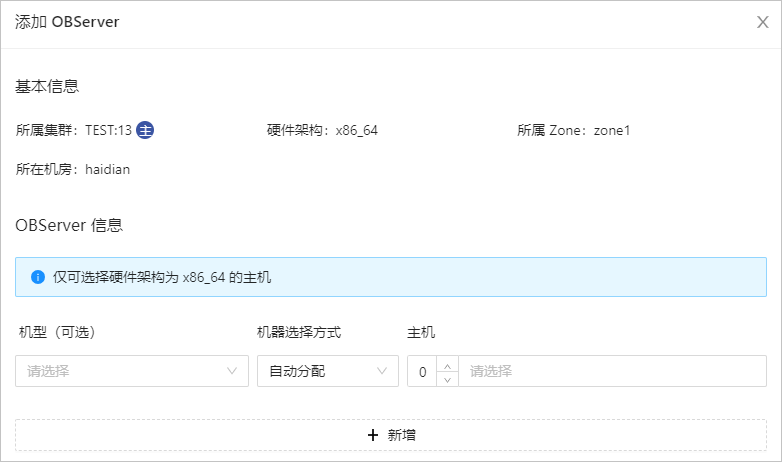782x462 pixels.
Task: Open the 机型（可选）dropdown
Action: (132, 371)
